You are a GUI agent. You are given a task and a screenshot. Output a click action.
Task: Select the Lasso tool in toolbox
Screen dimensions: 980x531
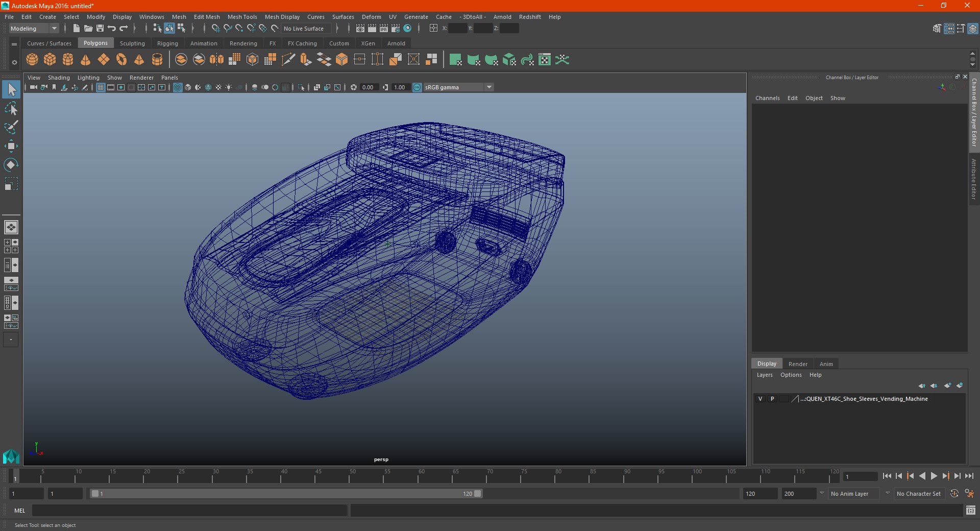pos(11,109)
